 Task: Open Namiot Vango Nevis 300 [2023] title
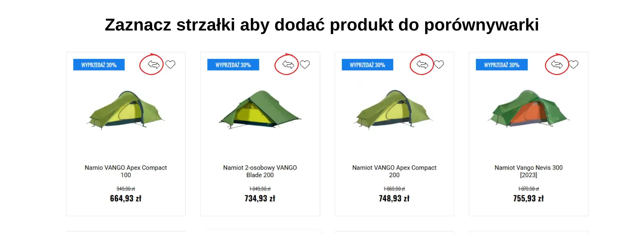click(x=529, y=171)
